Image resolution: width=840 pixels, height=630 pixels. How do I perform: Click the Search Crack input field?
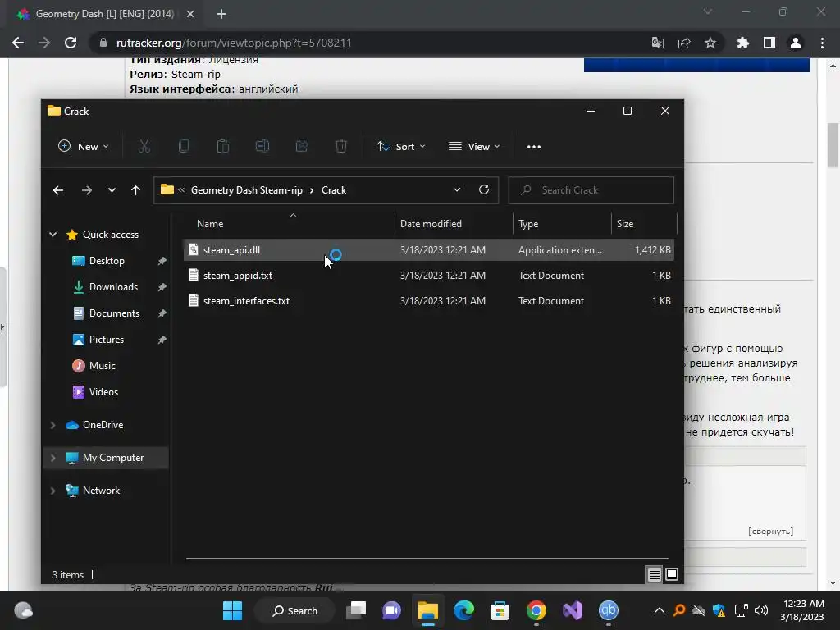click(591, 190)
